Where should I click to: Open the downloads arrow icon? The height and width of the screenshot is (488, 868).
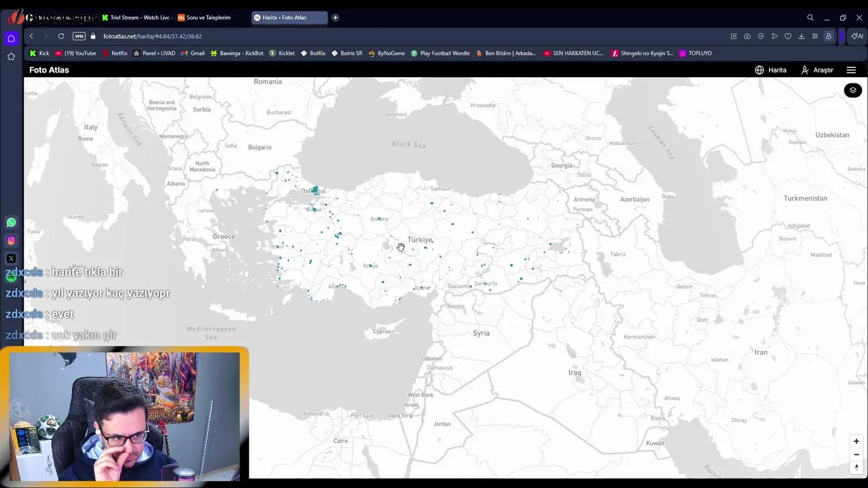tap(802, 36)
